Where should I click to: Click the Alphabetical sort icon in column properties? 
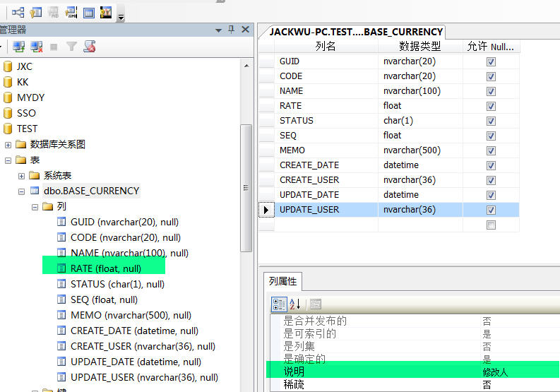[x=295, y=304]
